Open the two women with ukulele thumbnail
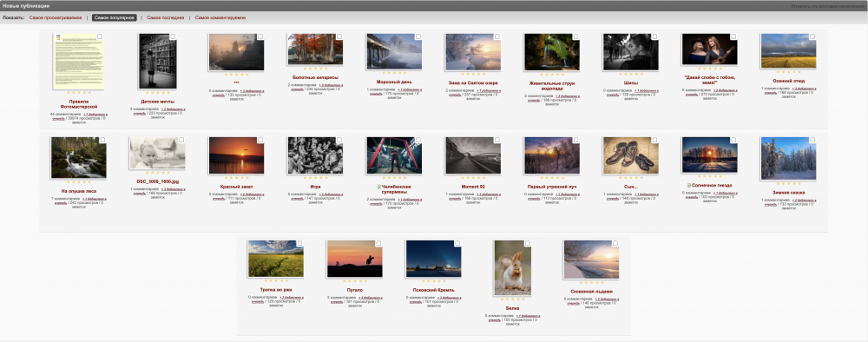The image size is (868, 342). pyautogui.click(x=709, y=49)
